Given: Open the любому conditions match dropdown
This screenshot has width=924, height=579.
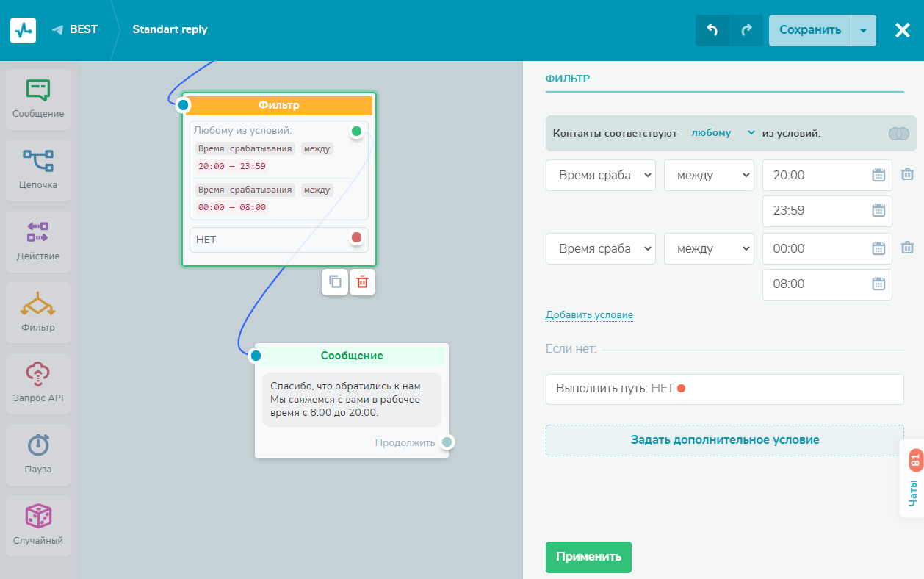Looking at the screenshot, I should pyautogui.click(x=723, y=133).
